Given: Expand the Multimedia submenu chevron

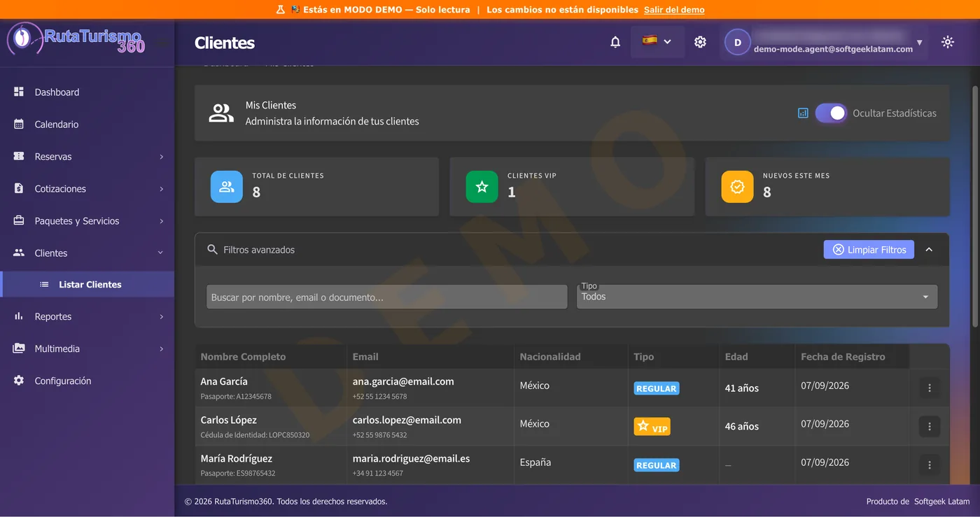Looking at the screenshot, I should tap(162, 349).
